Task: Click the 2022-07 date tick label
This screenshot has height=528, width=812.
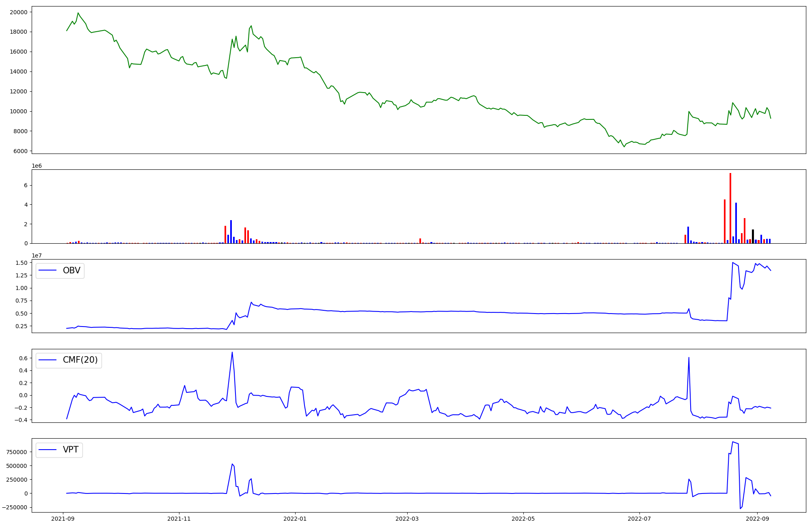Action: (x=639, y=519)
